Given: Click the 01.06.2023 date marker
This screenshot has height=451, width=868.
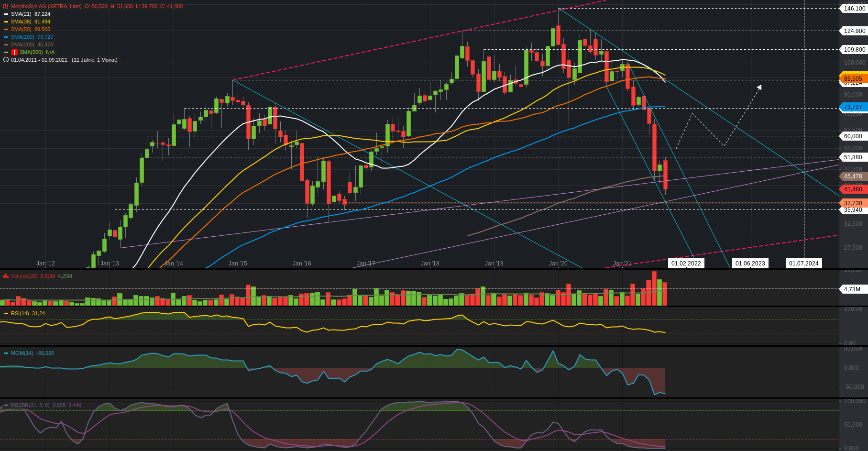Looking at the screenshot, I should pyautogui.click(x=750, y=264).
